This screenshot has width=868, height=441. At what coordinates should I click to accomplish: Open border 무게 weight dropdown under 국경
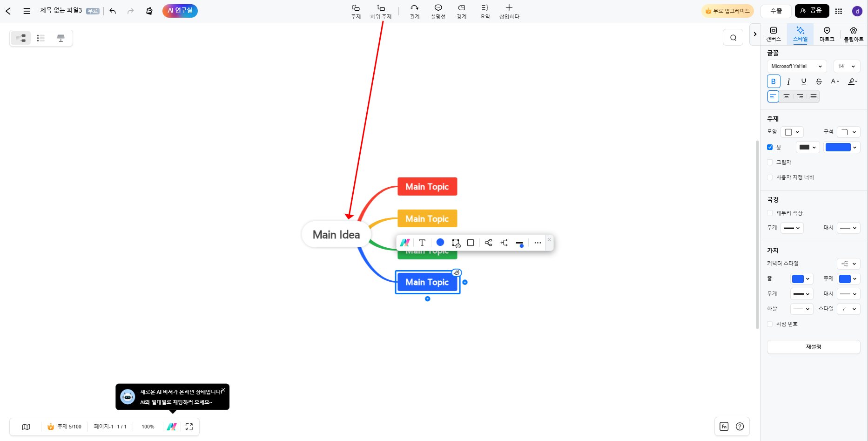tap(792, 228)
